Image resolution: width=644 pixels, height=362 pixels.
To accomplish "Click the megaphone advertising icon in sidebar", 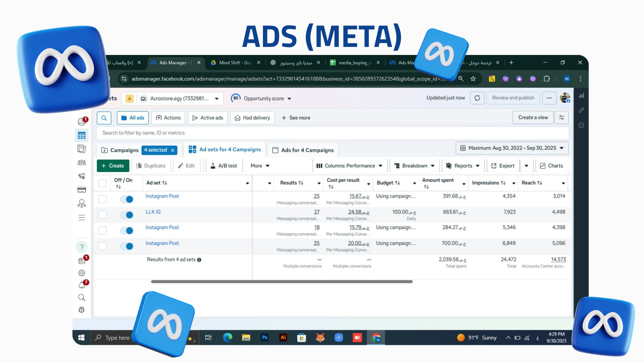I will (82, 176).
